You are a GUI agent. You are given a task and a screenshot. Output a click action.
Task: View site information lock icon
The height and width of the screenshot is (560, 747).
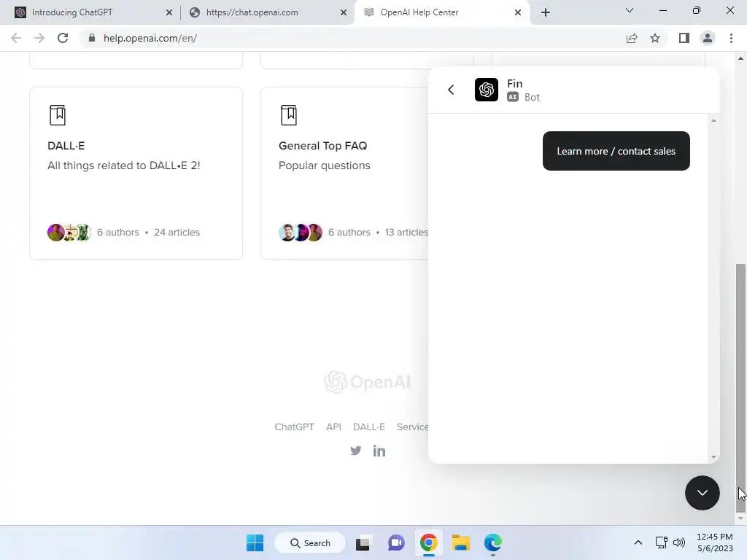coord(92,38)
